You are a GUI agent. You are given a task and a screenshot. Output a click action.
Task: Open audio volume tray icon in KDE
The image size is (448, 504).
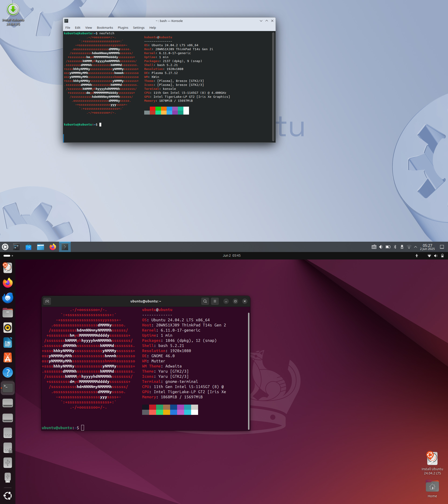click(x=381, y=247)
